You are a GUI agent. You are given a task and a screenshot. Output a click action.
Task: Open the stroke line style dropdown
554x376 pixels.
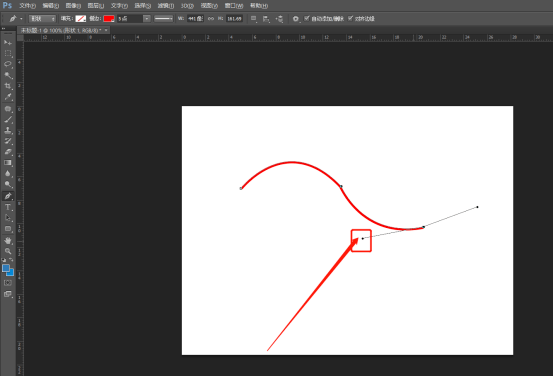[164, 18]
